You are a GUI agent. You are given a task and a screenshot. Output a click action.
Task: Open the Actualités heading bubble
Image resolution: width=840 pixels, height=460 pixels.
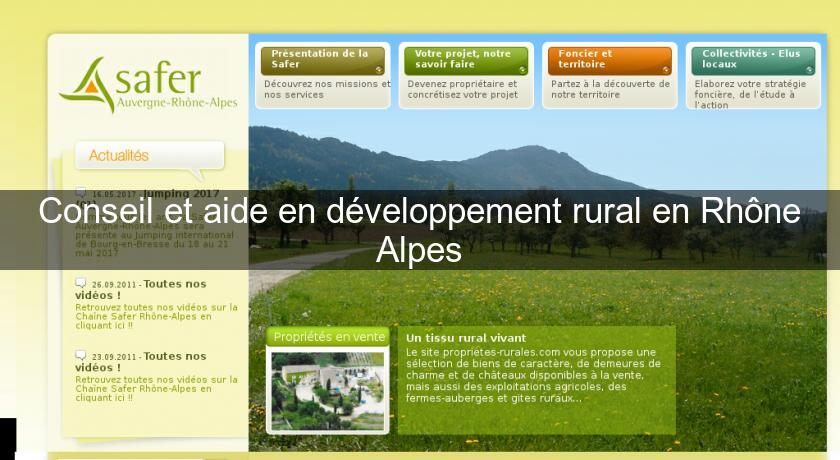pyautogui.click(x=149, y=156)
